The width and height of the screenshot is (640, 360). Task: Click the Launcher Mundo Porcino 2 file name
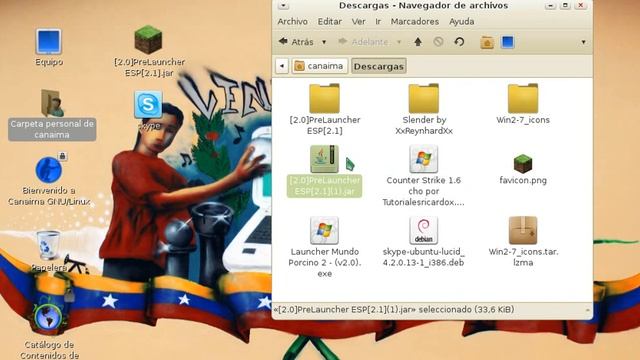point(324,262)
